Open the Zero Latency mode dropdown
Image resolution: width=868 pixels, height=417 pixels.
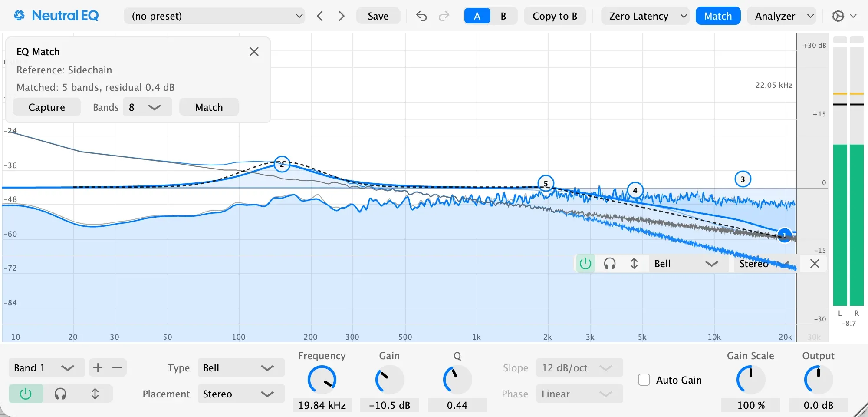(645, 16)
